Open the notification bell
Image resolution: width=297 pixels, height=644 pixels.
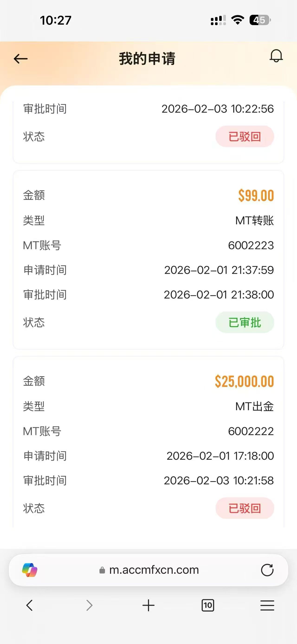pos(276,56)
